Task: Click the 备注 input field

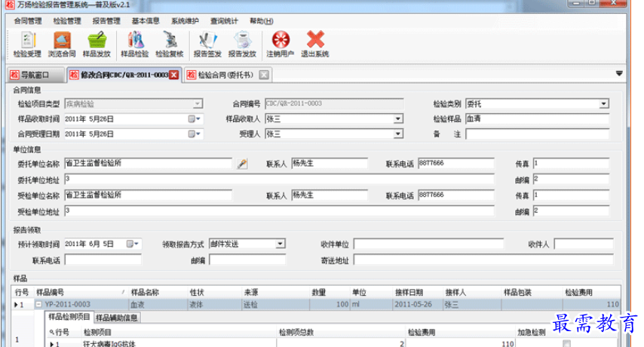Action: 536,134
